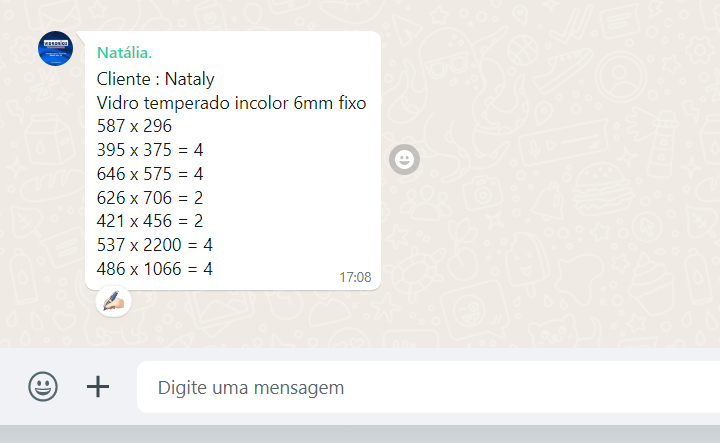This screenshot has height=443, width=720.
Task: Click the '587 x 296' measurement line
Action: (134, 126)
